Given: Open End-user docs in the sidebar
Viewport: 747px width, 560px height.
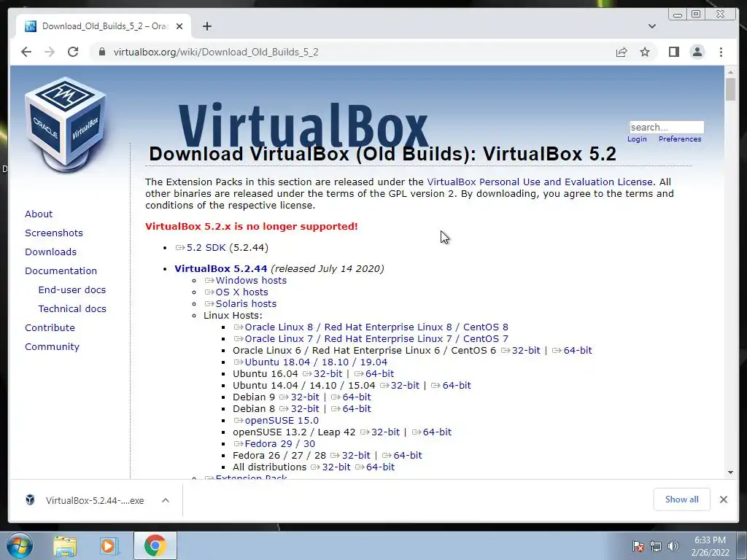Looking at the screenshot, I should click(72, 290).
